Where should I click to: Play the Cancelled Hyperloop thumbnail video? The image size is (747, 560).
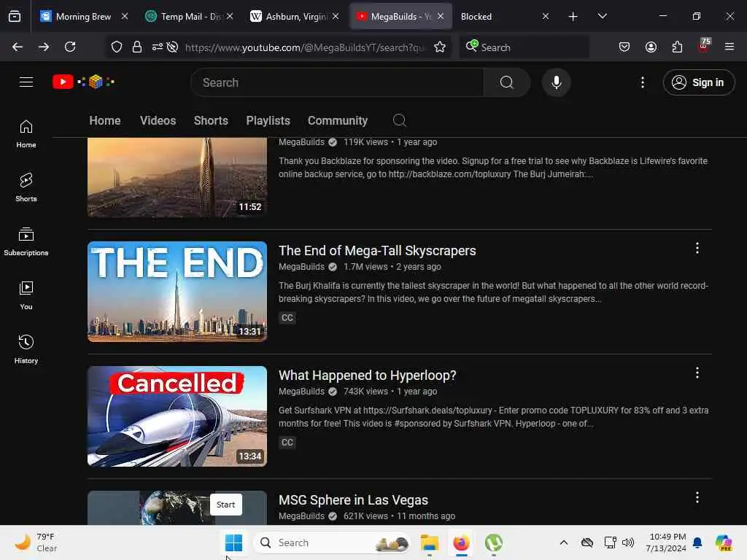coord(177,416)
